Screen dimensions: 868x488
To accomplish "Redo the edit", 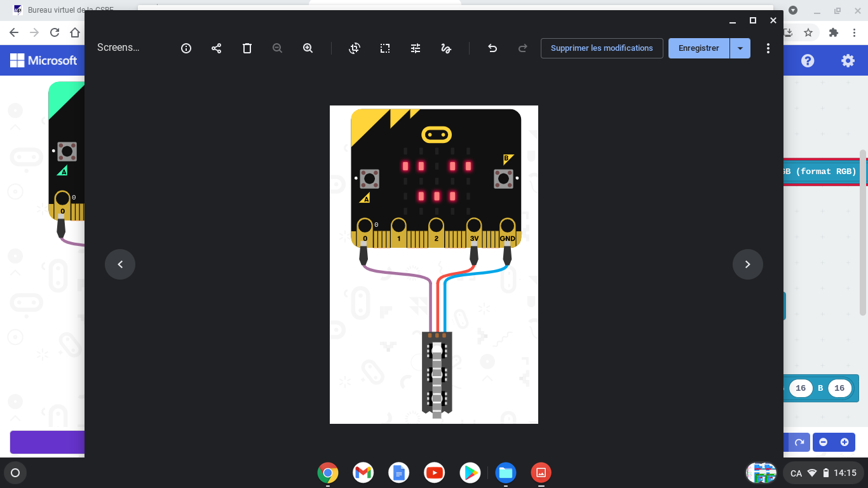I will click(522, 48).
